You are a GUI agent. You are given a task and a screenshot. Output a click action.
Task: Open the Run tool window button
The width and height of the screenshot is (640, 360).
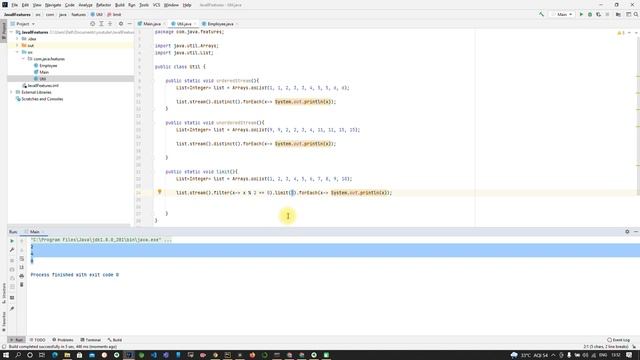[x=16, y=340]
